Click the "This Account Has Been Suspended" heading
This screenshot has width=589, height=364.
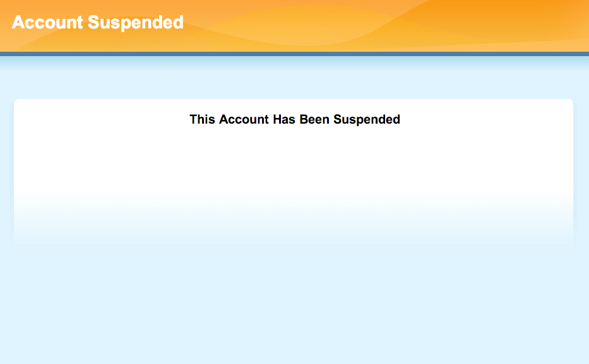295,119
